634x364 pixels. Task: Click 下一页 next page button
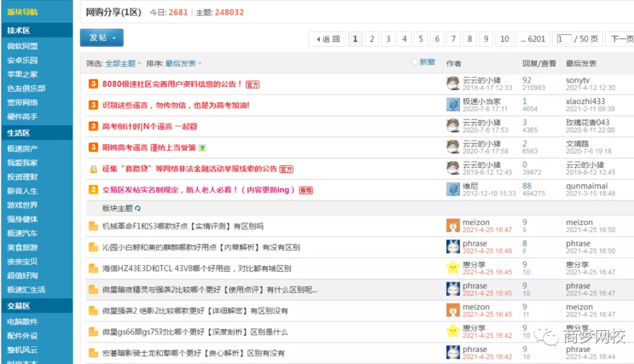620,39
